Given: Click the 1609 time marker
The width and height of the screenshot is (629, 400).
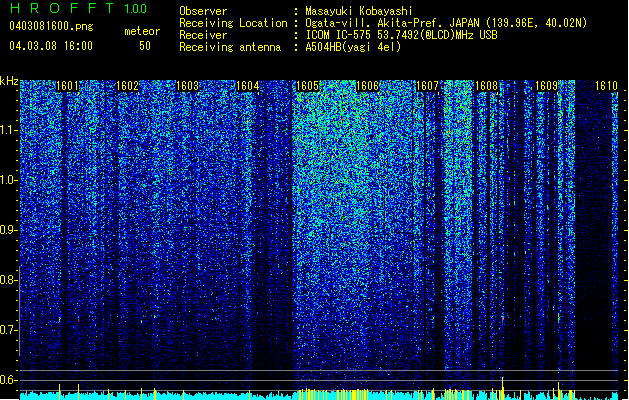Looking at the screenshot, I should coord(546,86).
